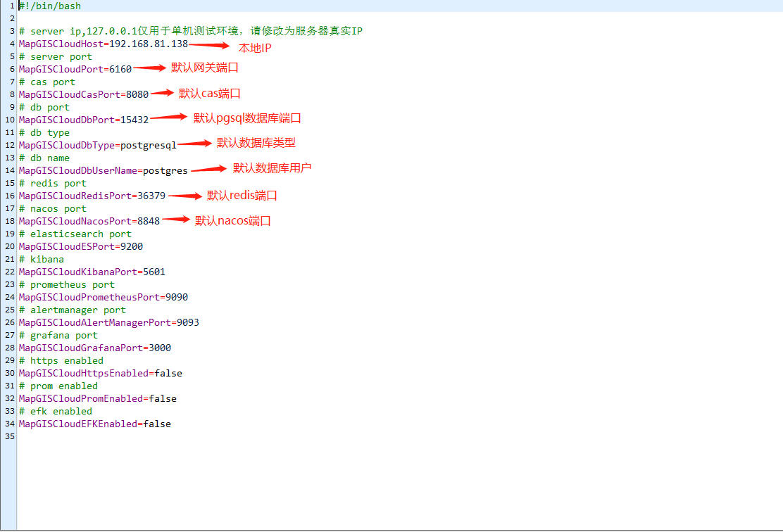Click the MapGISCloudDbUserName=postgres line

coord(104,171)
